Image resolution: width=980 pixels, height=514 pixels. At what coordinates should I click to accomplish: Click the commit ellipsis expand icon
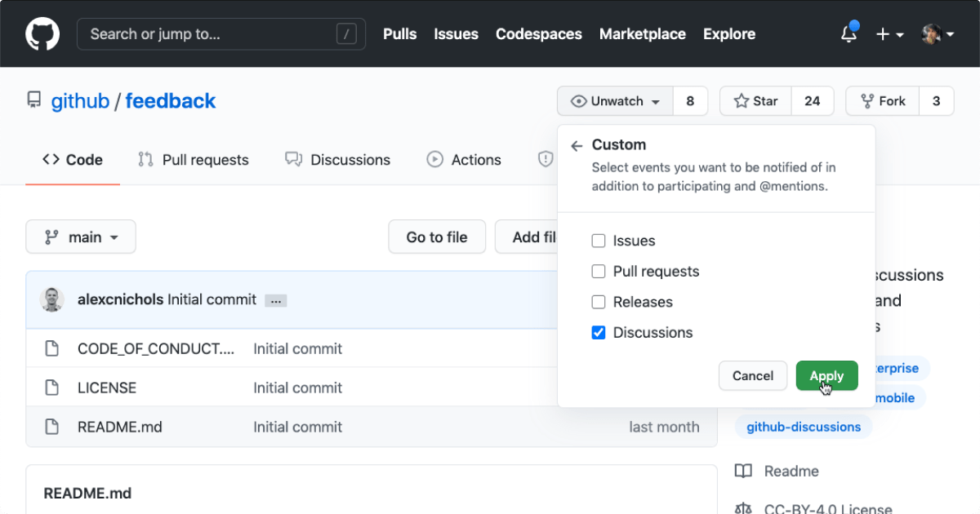275,301
